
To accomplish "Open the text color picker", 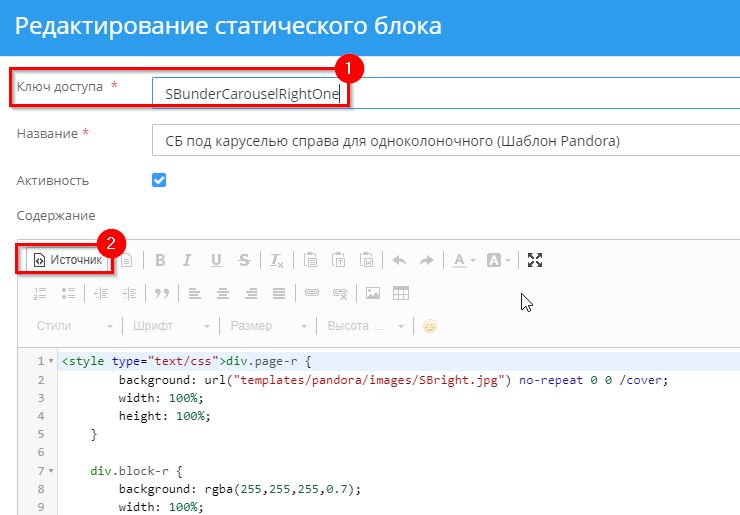I will click(x=463, y=260).
